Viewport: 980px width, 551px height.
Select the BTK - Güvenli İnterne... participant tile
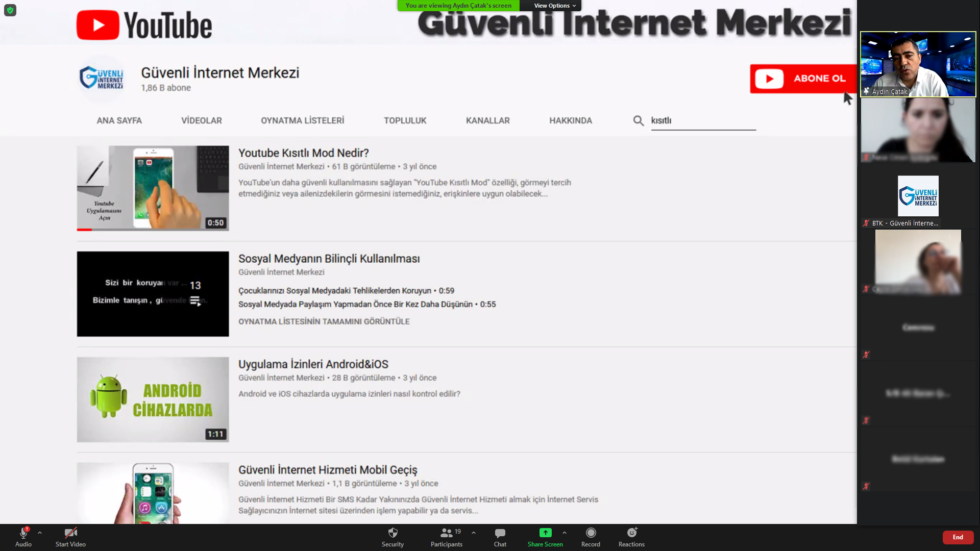coord(918,195)
